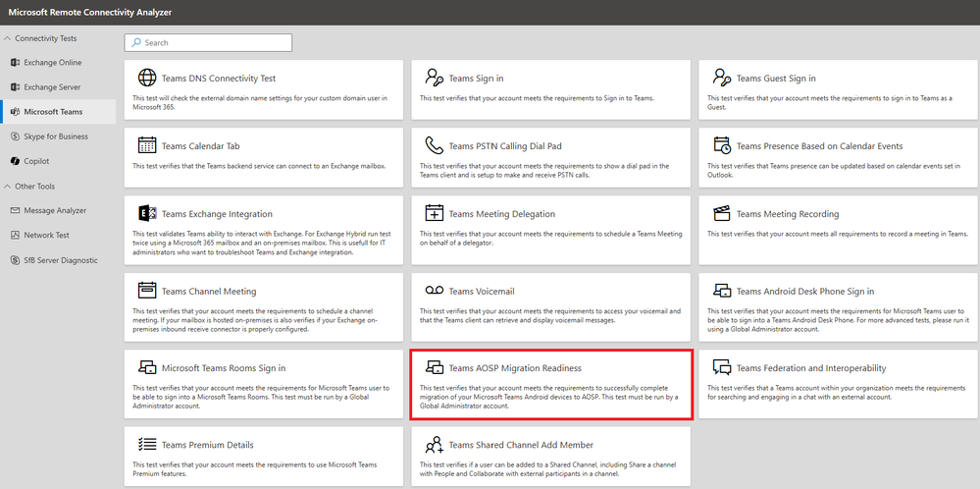This screenshot has height=489, width=980.
Task: Click the magnifier icon in the search box
Action: coord(135,42)
